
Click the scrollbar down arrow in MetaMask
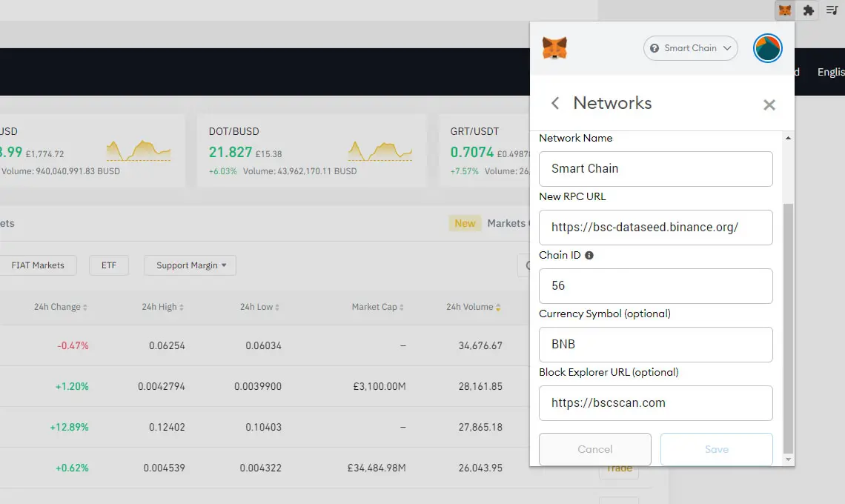(x=788, y=460)
